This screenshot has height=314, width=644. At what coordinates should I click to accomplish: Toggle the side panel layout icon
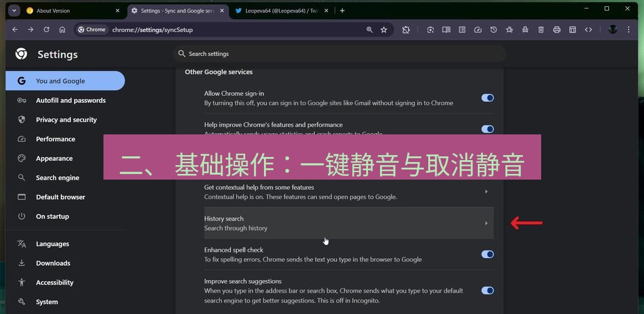point(573,30)
